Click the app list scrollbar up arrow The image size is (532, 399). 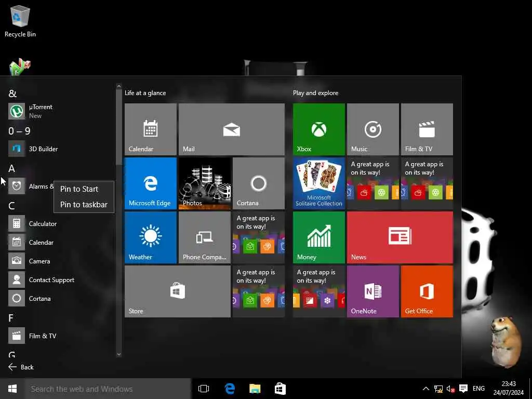(x=119, y=87)
